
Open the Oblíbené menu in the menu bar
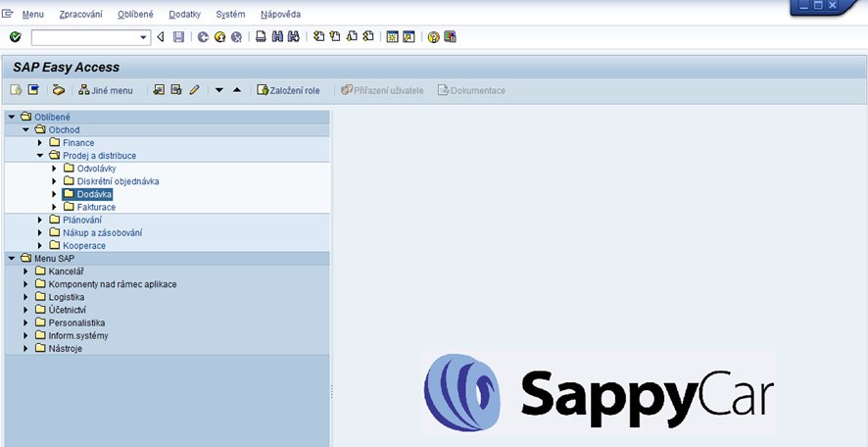135,15
